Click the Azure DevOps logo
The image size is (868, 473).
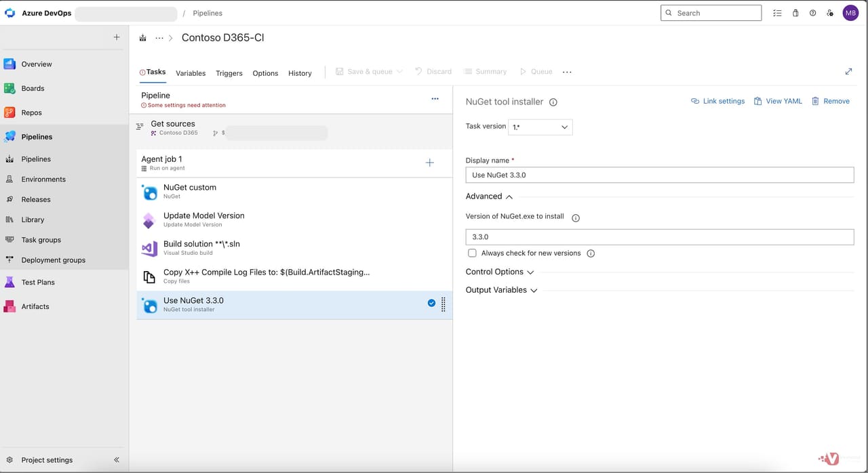click(x=10, y=13)
